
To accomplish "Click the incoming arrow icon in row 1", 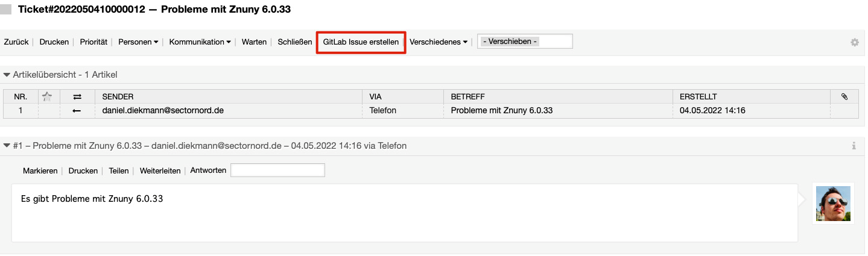I will tap(77, 111).
